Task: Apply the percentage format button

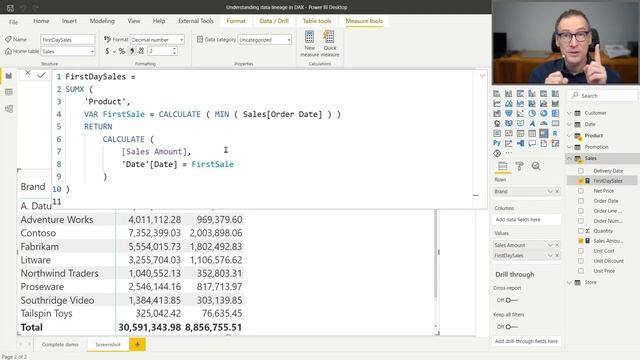Action: click(x=122, y=51)
